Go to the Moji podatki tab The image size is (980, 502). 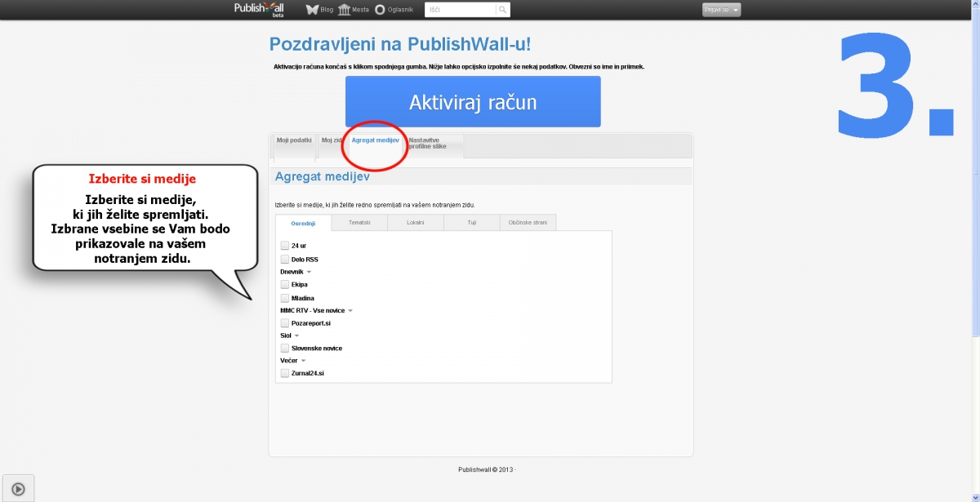(x=293, y=140)
